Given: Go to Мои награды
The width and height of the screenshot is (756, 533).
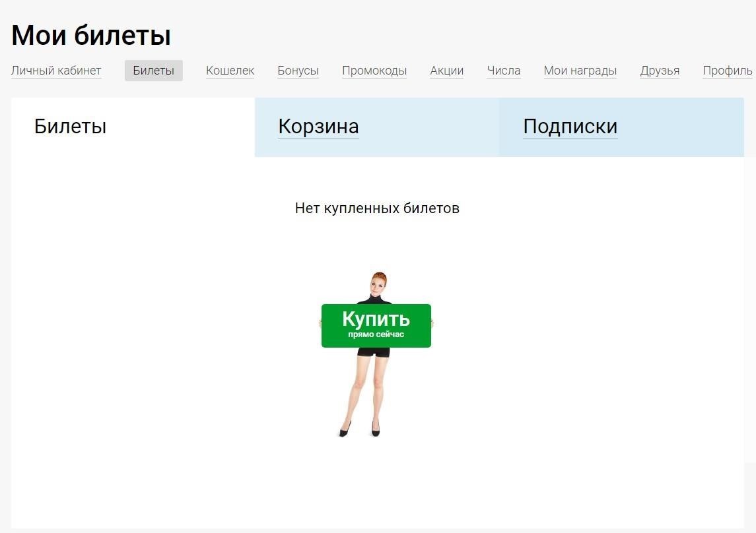Looking at the screenshot, I should coord(580,71).
